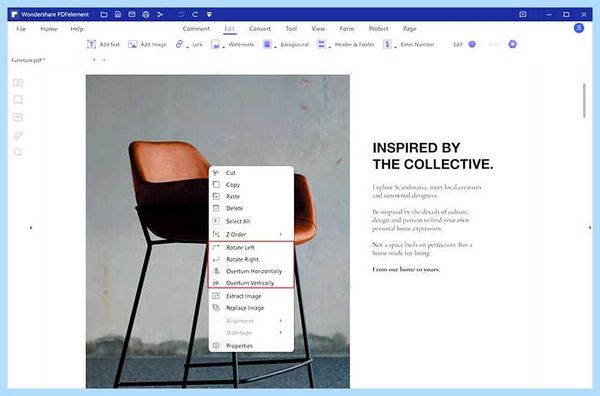Choose Select All from the context menu
Viewport: 600px width, 396px height.
(251, 222)
